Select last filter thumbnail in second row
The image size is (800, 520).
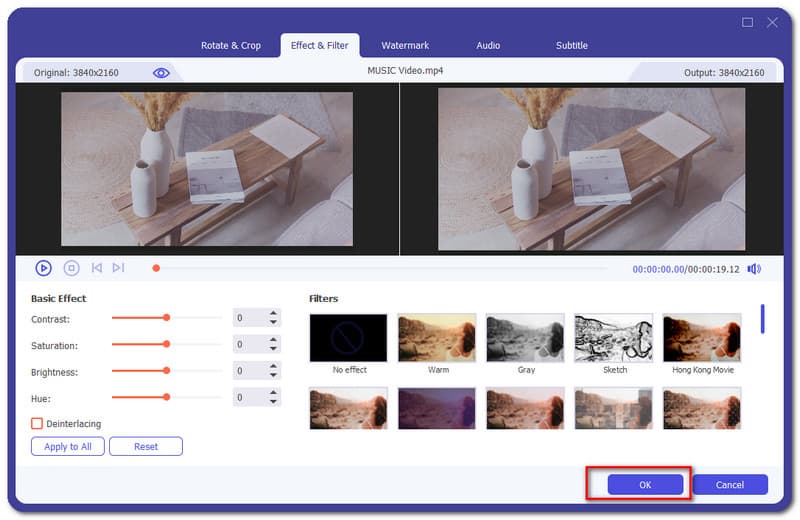click(702, 408)
